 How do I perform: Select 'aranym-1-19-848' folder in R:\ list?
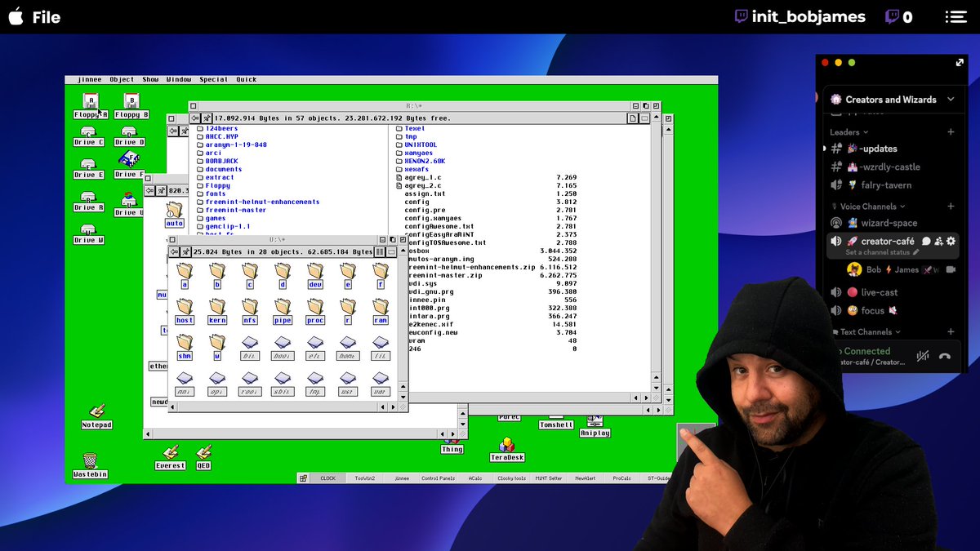(x=236, y=144)
